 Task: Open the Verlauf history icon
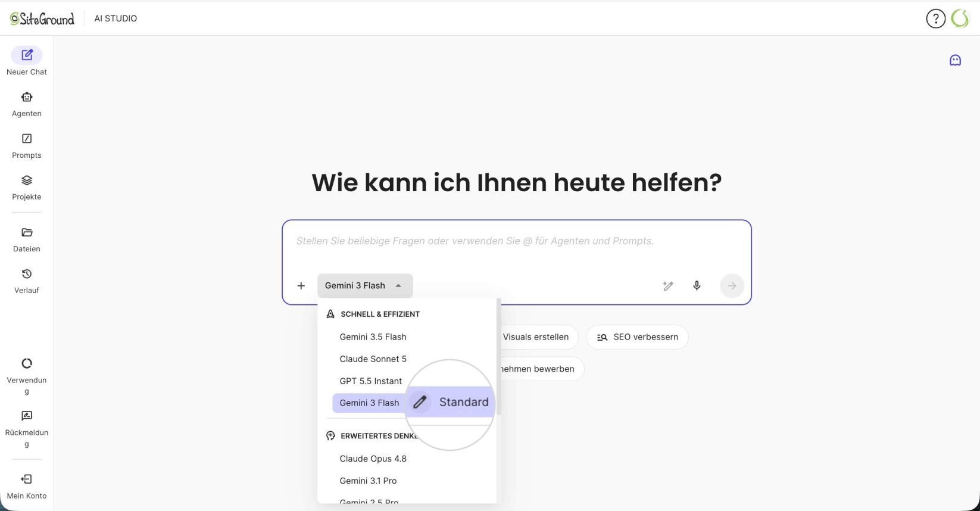27,274
